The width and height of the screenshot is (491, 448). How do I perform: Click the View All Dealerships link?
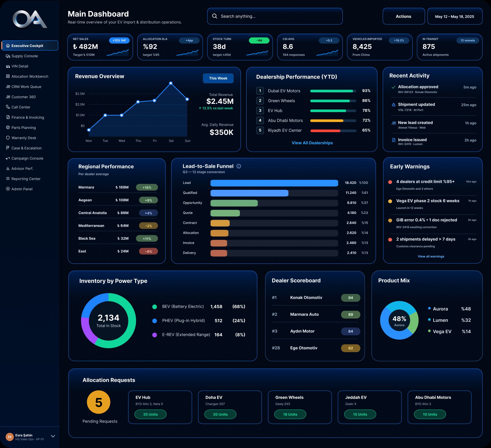pos(312,143)
